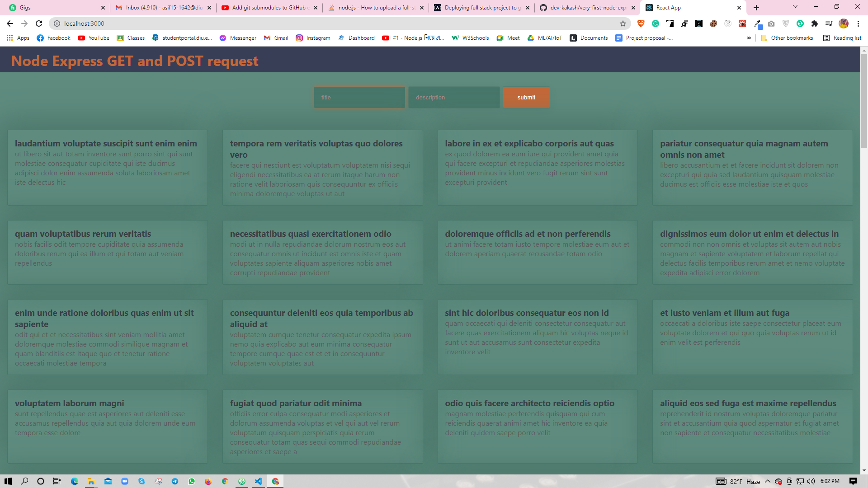
Task: Open the ZenMate shield extension icon
Action: (786, 23)
